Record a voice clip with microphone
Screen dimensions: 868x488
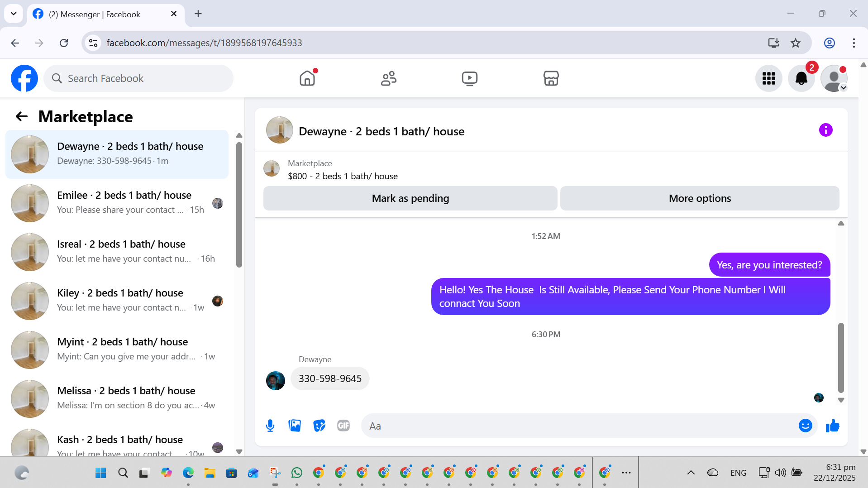tap(270, 426)
